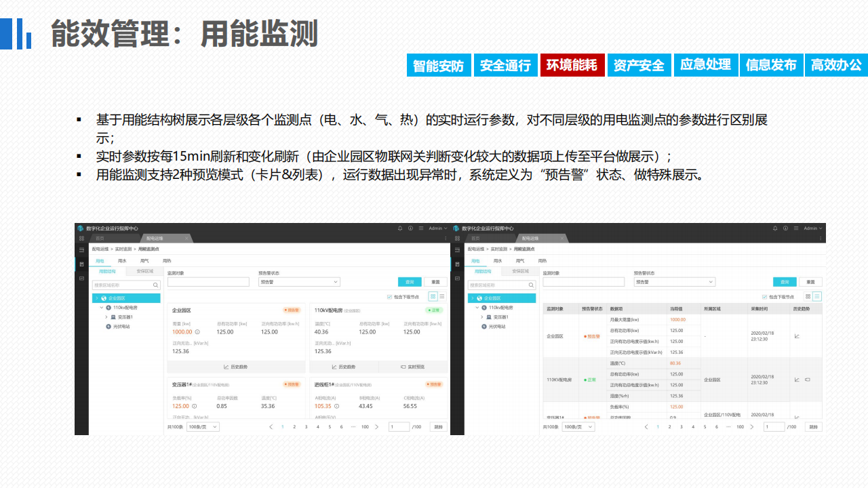Click 重置 button in left screenshot
868x488 pixels.
tap(435, 282)
